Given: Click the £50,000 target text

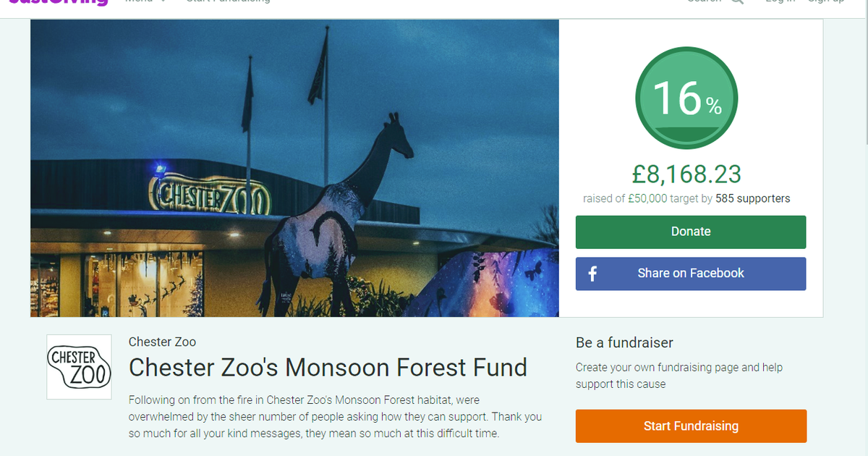Looking at the screenshot, I should (647, 198).
